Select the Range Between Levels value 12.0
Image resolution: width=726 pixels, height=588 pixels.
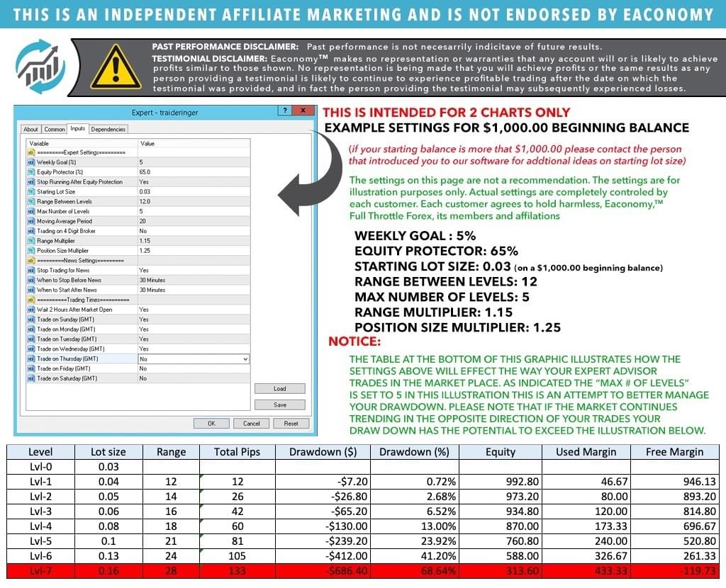(x=194, y=202)
